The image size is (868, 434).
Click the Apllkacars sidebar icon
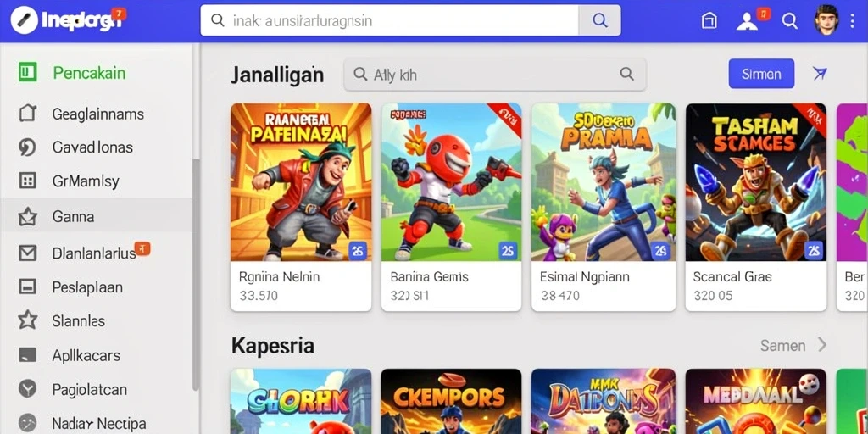click(x=27, y=355)
